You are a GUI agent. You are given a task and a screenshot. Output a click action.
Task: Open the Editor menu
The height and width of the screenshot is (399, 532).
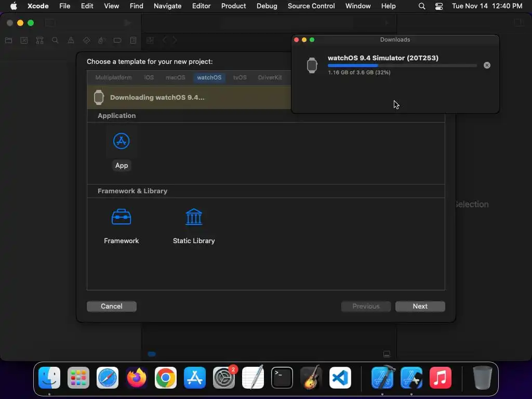pyautogui.click(x=201, y=6)
